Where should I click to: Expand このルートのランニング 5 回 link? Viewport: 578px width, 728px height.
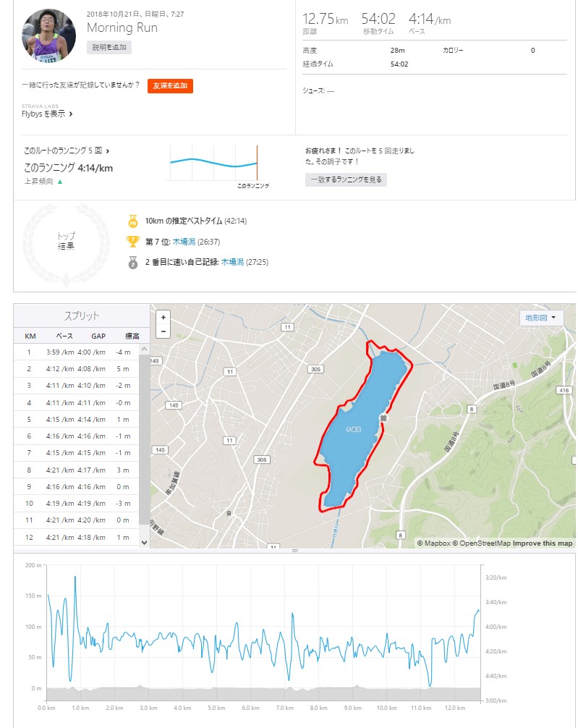(67, 151)
